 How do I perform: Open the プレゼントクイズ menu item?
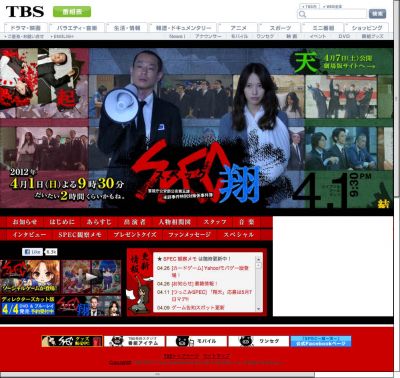coord(135,235)
